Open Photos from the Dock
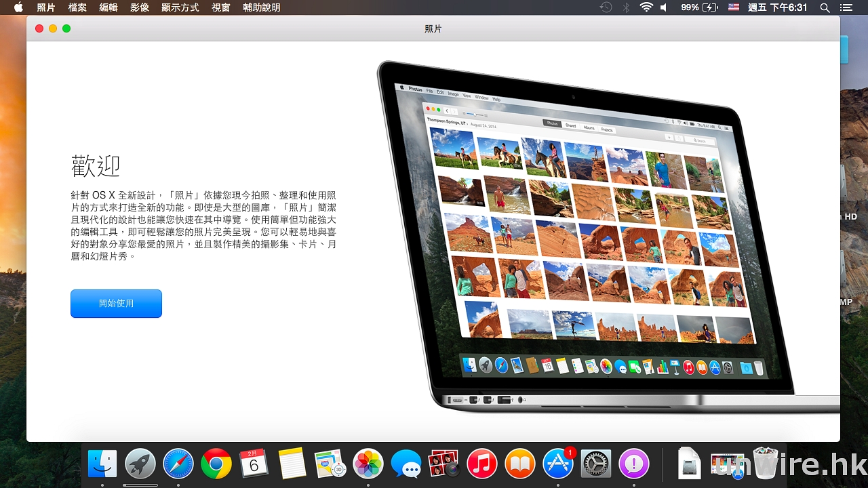Screen dimensions: 868x488 pos(368,464)
